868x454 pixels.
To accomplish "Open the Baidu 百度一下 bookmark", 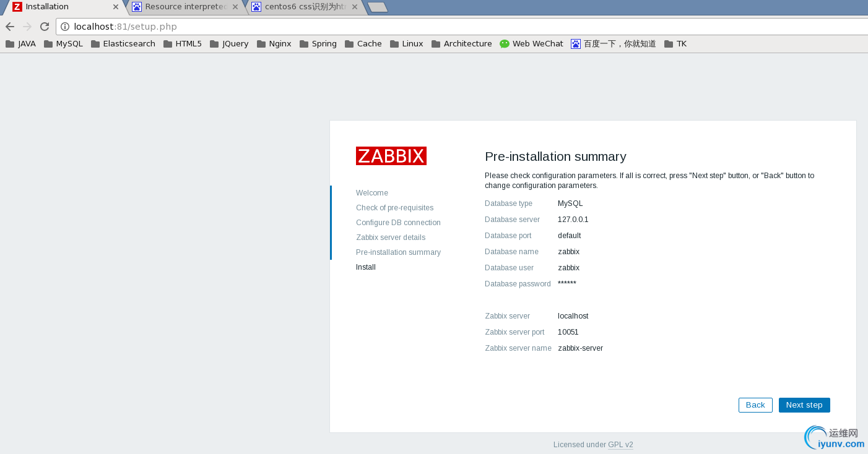I will tap(614, 44).
